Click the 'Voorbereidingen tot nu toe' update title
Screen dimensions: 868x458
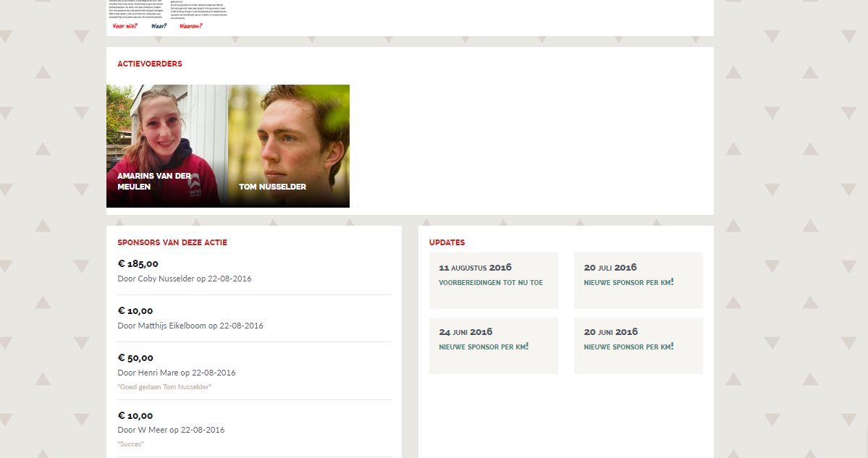pos(491,283)
